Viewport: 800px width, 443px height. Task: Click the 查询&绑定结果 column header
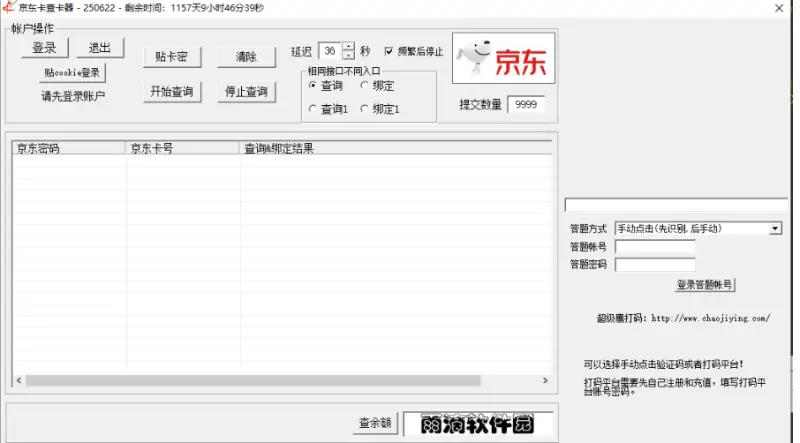pyautogui.click(x=395, y=149)
